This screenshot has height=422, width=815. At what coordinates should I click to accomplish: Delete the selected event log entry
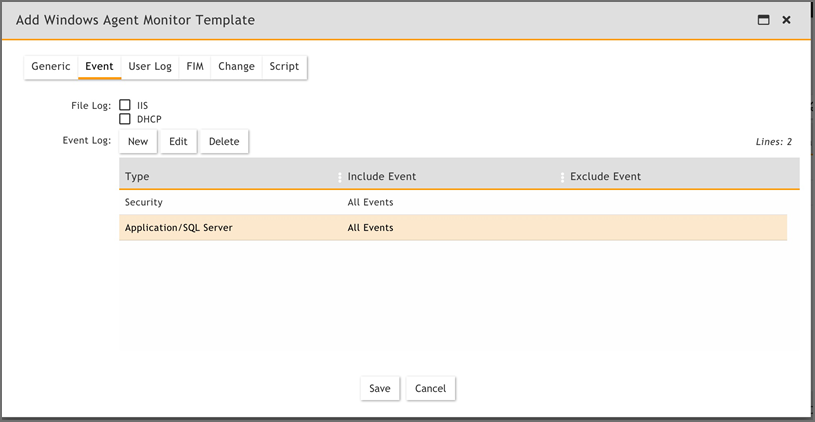click(224, 142)
